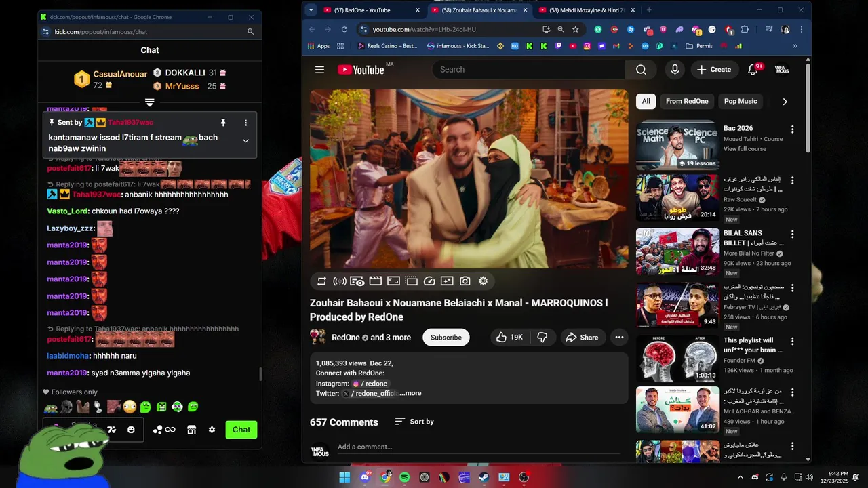Click the sparkle video filters icon
868x488 pixels.
447,281
